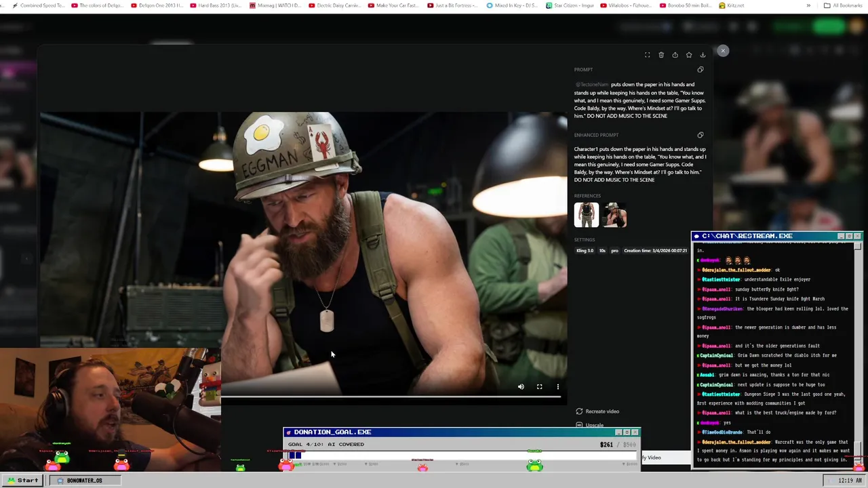This screenshot has height=488, width=868.
Task: Seek along the video progress bar
Action: point(391,397)
